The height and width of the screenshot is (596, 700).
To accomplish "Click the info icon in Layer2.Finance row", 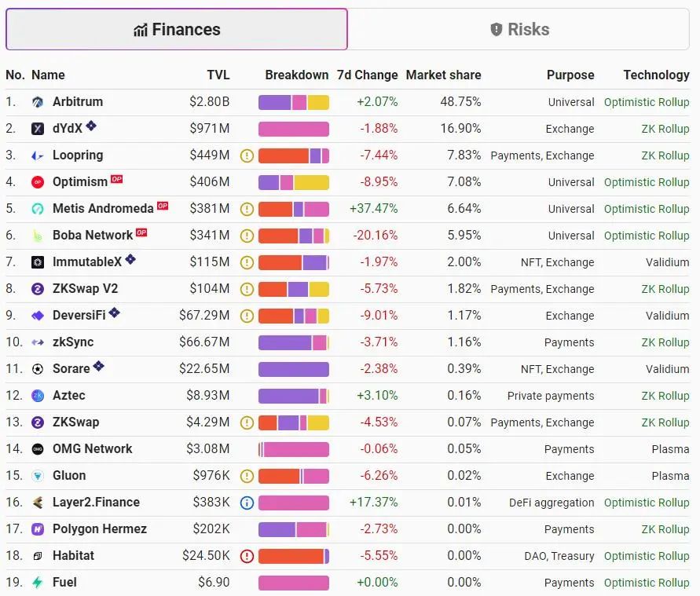I will [247, 503].
